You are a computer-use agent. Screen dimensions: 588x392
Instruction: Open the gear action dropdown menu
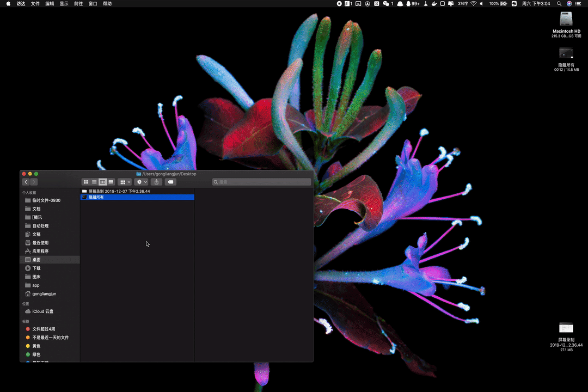[x=142, y=182]
